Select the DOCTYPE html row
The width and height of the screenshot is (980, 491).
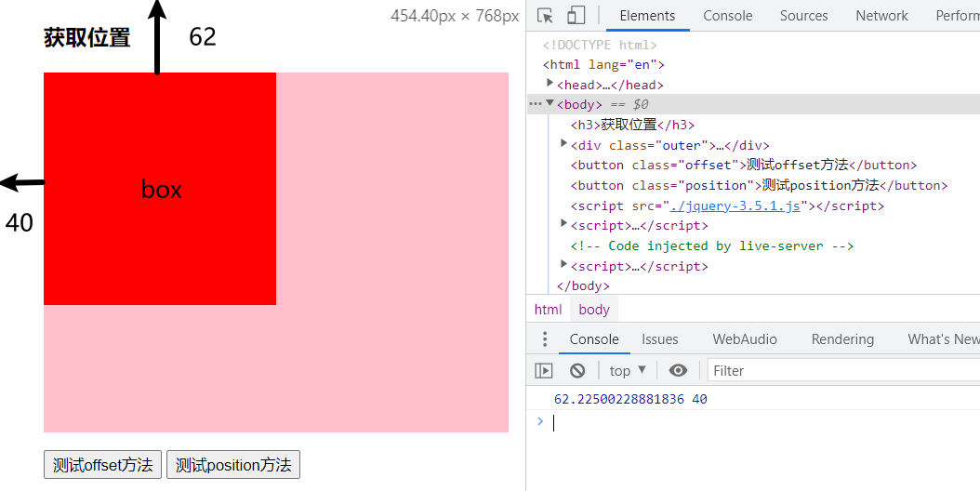coord(600,45)
